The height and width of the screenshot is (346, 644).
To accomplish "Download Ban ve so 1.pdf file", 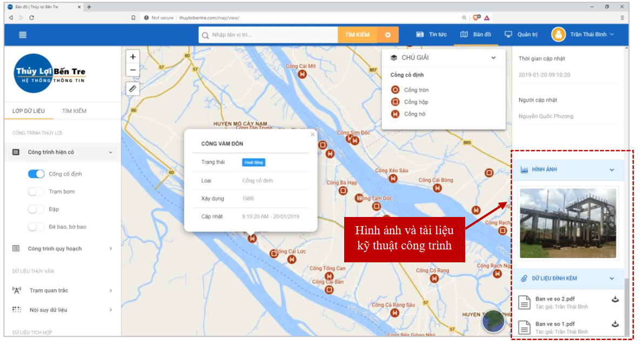I will point(614,324).
